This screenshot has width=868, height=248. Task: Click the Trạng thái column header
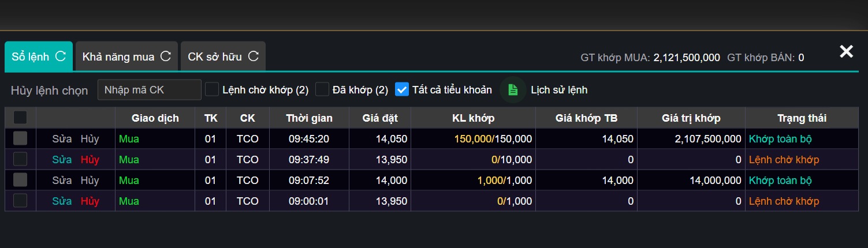802,118
